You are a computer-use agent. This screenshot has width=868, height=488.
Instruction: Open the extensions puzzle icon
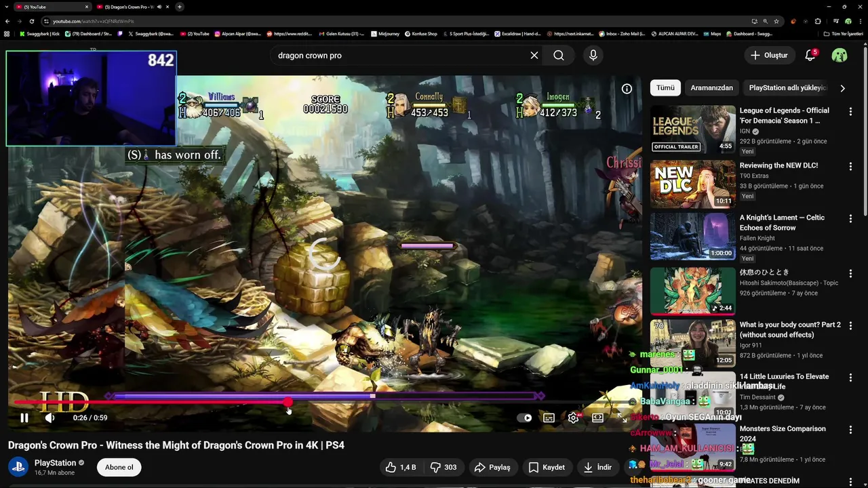pyautogui.click(x=818, y=21)
